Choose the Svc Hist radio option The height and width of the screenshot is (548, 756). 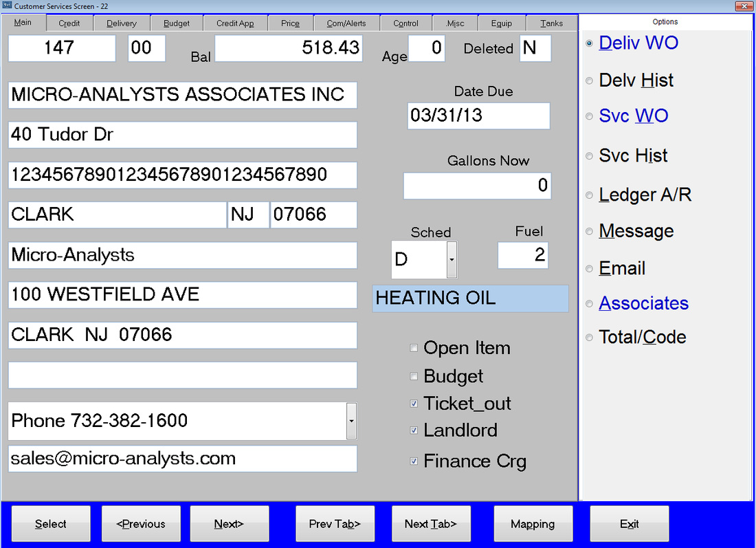click(x=589, y=156)
